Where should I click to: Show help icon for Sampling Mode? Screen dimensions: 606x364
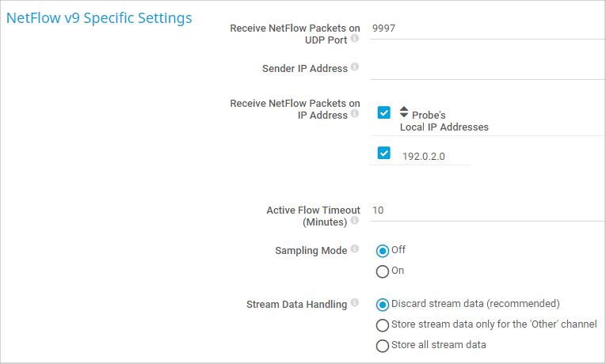click(x=355, y=249)
